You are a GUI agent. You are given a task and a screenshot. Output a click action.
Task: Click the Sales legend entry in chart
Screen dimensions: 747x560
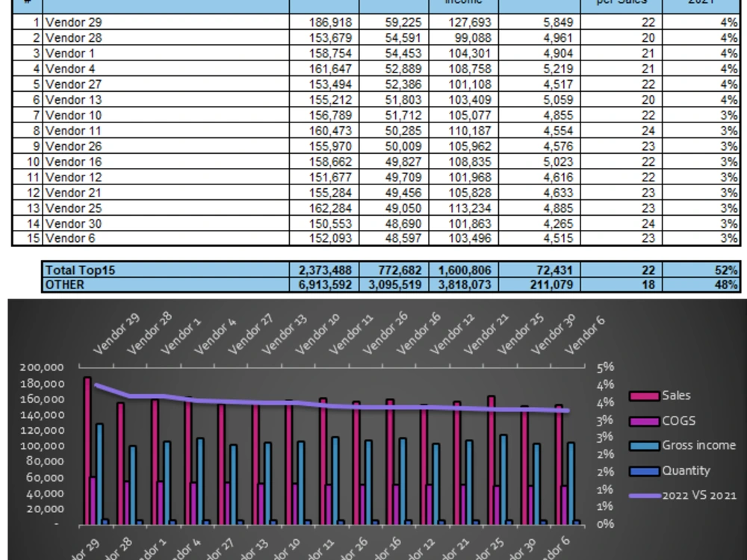[660, 396]
